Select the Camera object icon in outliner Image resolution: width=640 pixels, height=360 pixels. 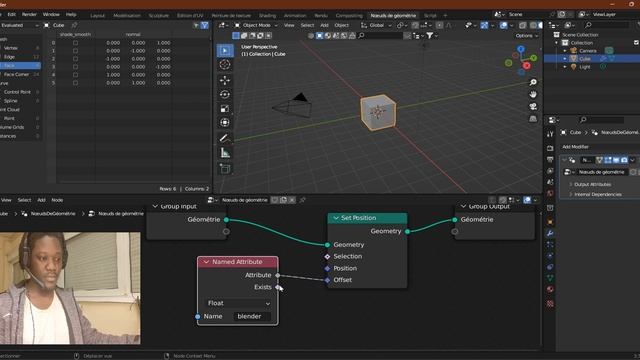pyautogui.click(x=573, y=51)
